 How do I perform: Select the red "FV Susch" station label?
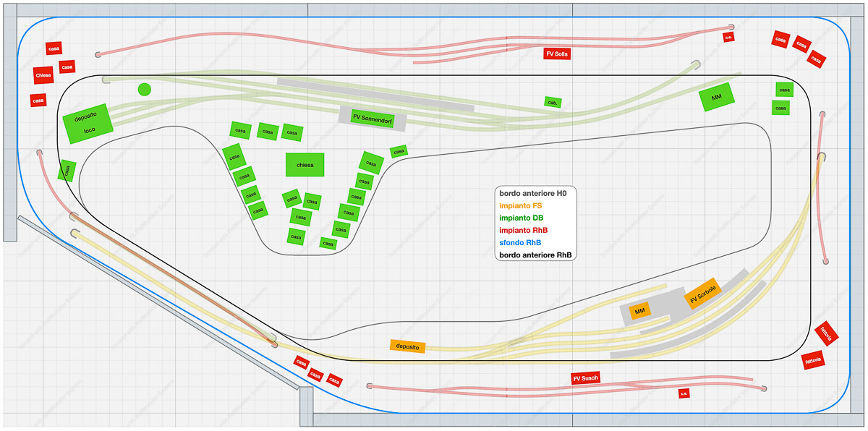point(585,378)
